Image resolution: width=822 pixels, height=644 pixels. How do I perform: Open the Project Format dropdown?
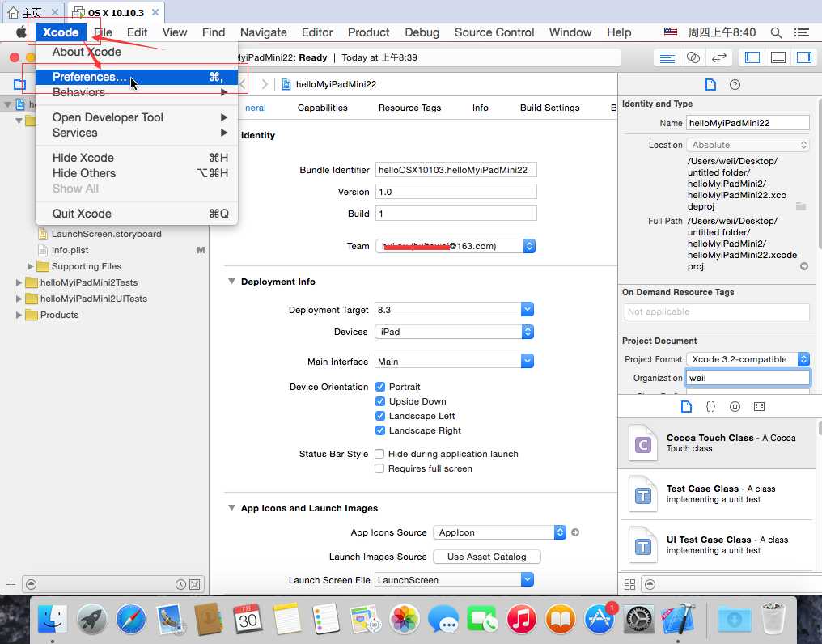tap(748, 359)
